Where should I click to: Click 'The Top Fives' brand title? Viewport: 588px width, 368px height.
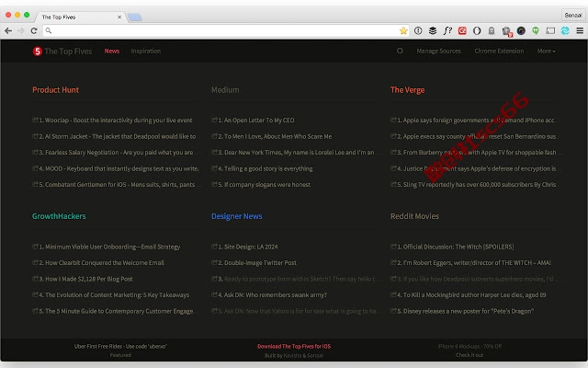(x=68, y=52)
